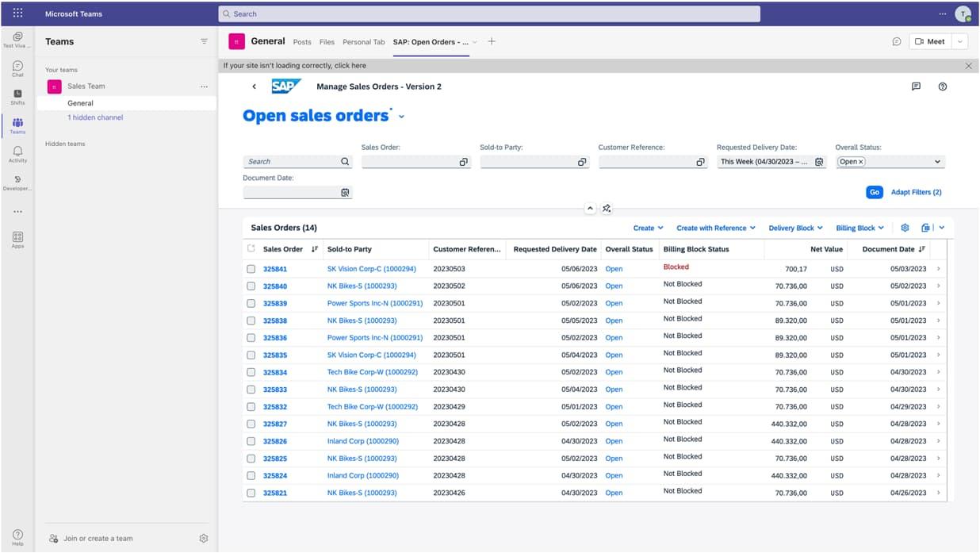980x553 pixels.
Task: Go back with SAP back arrow
Action: coord(254,86)
